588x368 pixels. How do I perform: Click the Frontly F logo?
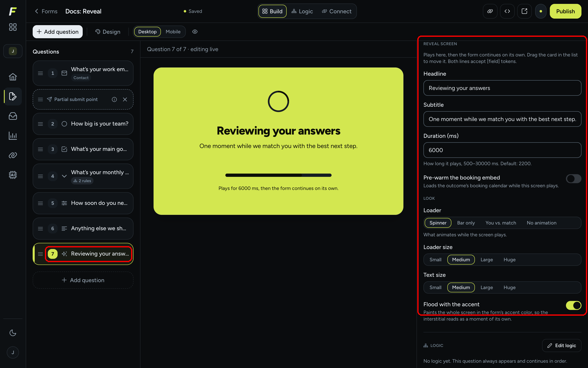(x=13, y=11)
